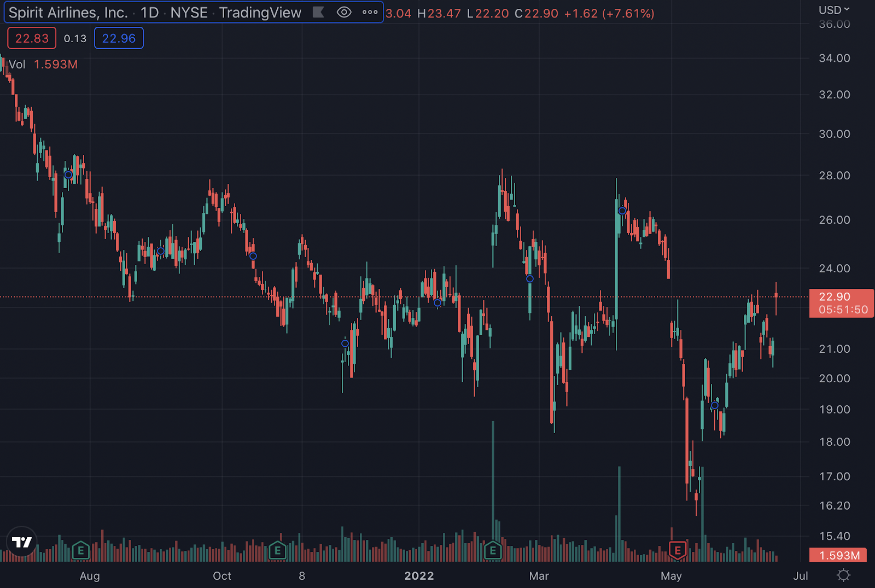Click the Mar label on the time axis
Image resolution: width=875 pixels, height=588 pixels.
tap(539, 576)
